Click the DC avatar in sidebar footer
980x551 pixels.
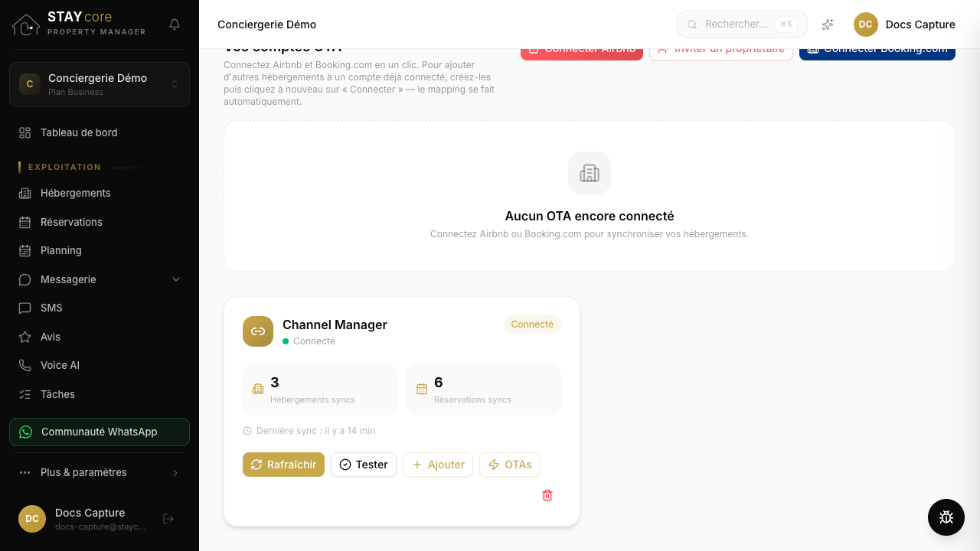point(32,519)
